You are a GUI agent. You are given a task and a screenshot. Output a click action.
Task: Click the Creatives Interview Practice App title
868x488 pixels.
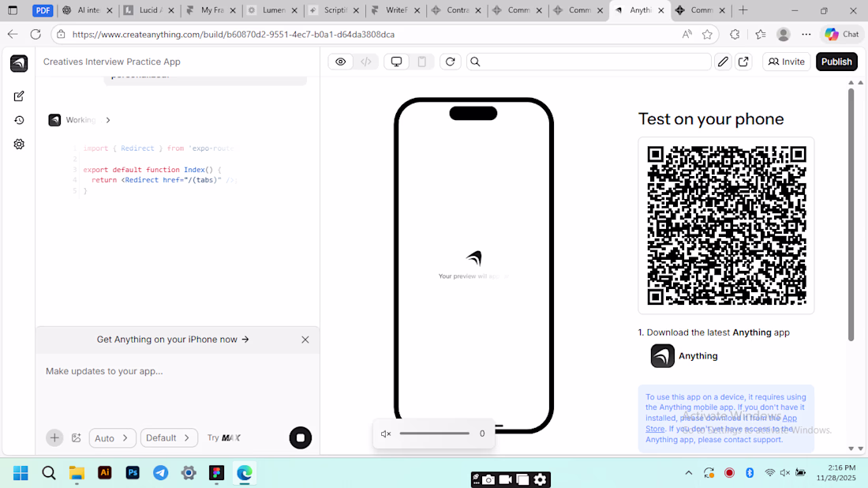point(112,62)
